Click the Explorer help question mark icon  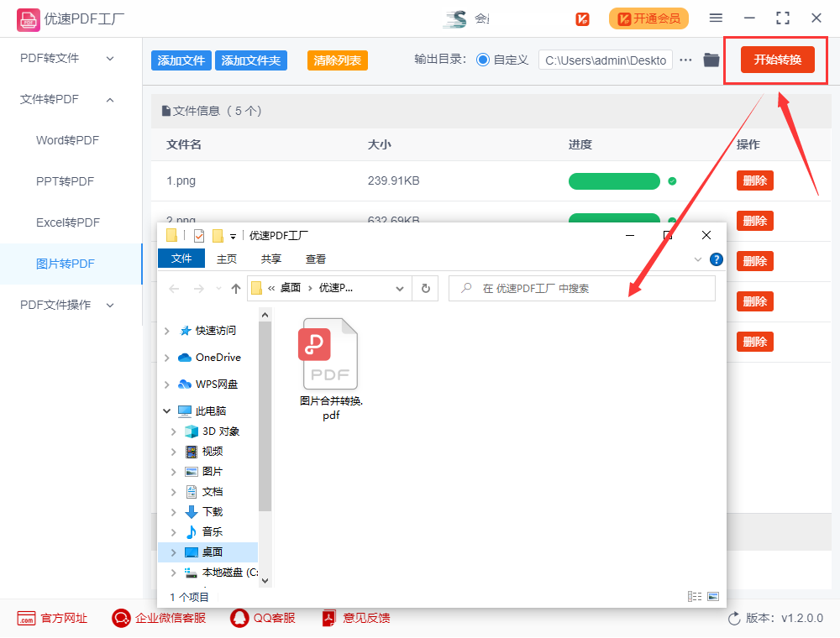click(x=717, y=259)
